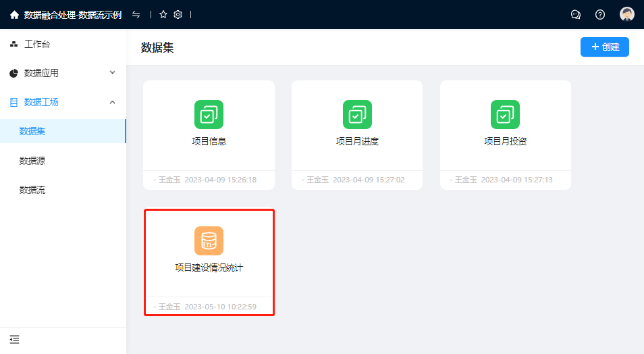The height and width of the screenshot is (354, 644).
Task: Open the 项目月投资 dataset card
Action: (x=505, y=125)
